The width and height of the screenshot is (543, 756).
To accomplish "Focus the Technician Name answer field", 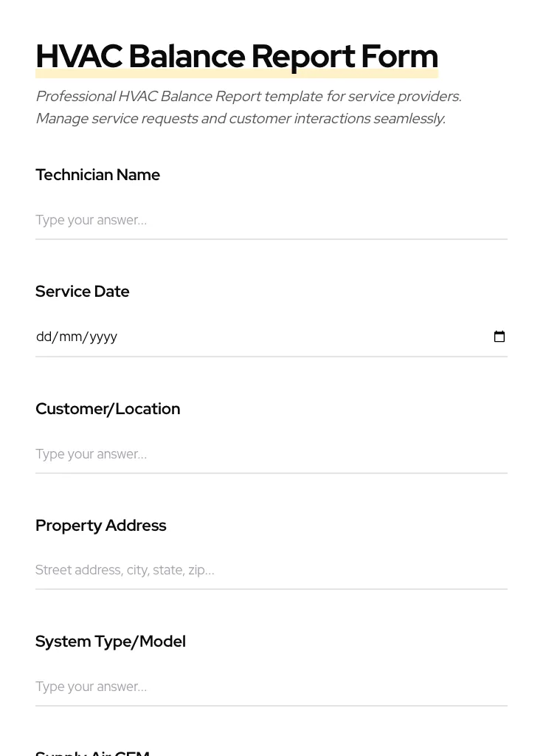I will (271, 220).
